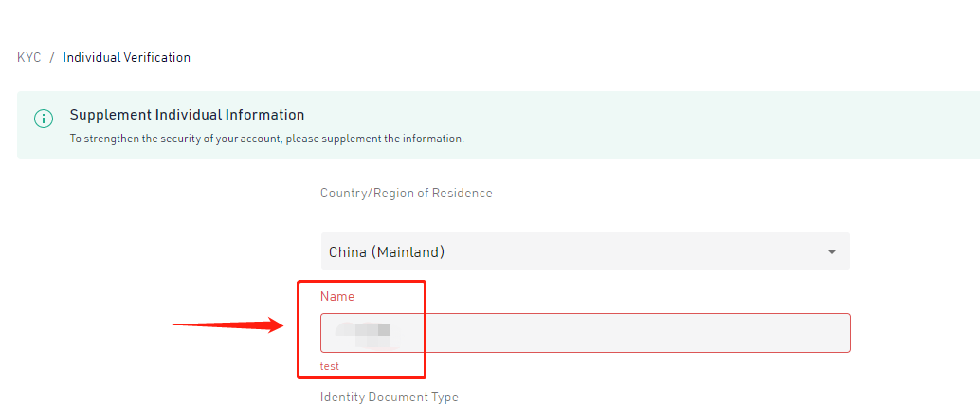The width and height of the screenshot is (980, 407).
Task: Expand the country dropdown arrow
Action: click(x=832, y=252)
